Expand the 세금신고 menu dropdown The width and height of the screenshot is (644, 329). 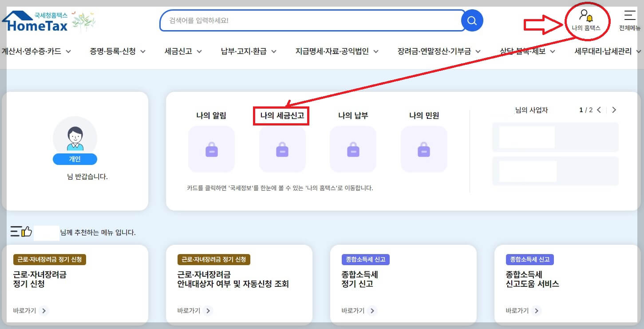pyautogui.click(x=179, y=51)
